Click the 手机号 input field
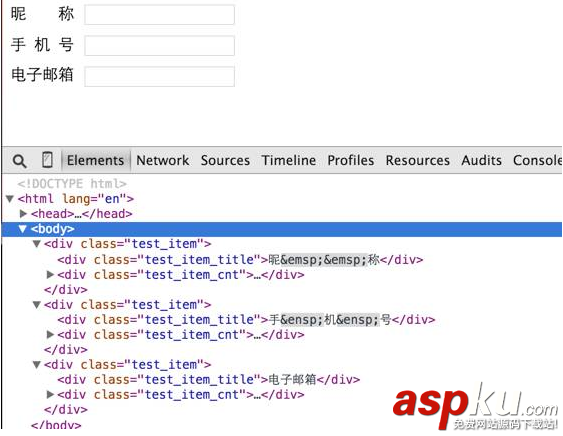The height and width of the screenshot is (436, 563). [x=159, y=46]
